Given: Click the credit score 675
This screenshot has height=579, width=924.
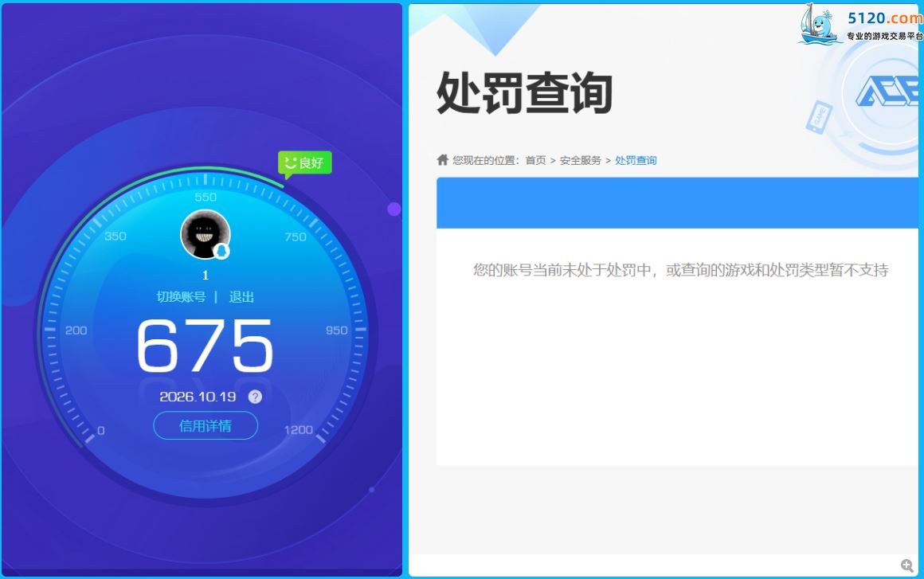Looking at the screenshot, I should click(205, 346).
